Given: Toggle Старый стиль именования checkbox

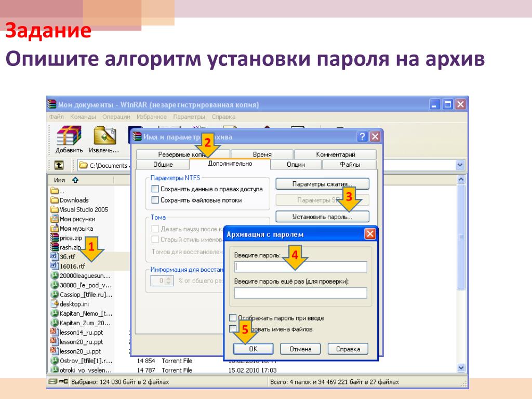Looking at the screenshot, I should [155, 240].
